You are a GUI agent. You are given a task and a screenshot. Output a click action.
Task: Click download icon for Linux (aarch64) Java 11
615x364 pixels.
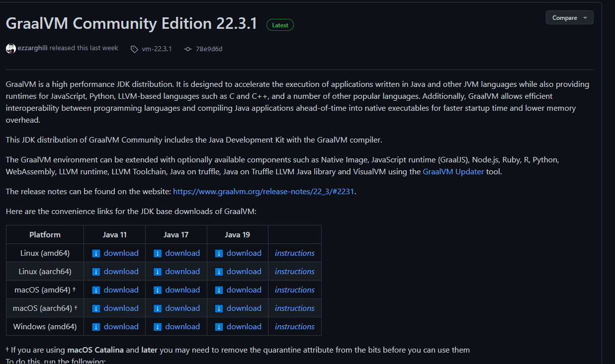coord(96,272)
